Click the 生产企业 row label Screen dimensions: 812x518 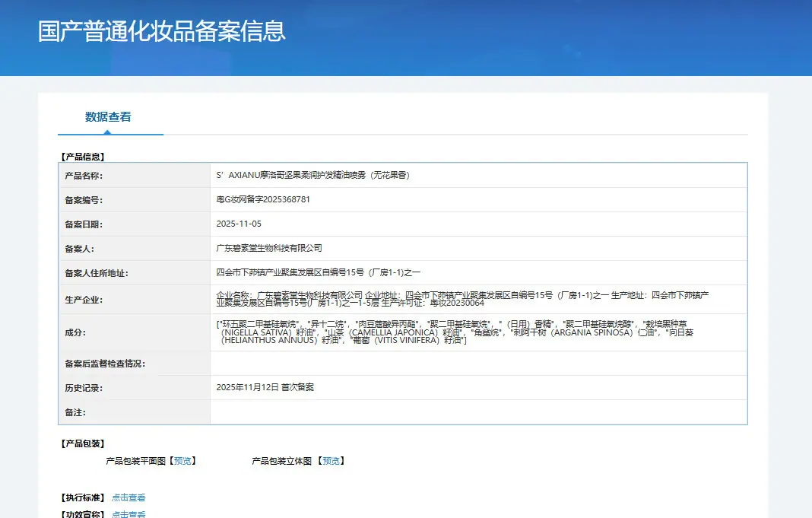click(84, 300)
